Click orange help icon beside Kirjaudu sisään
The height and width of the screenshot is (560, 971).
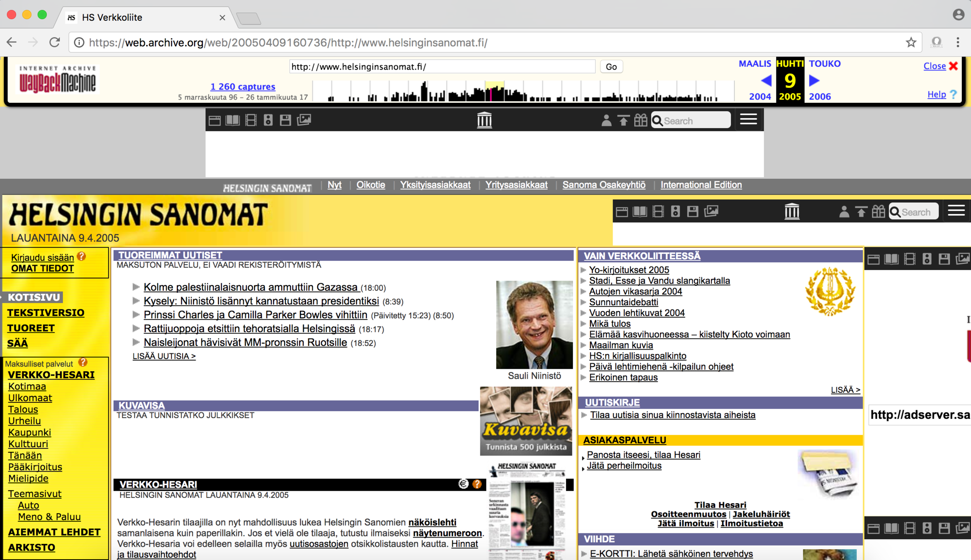(82, 257)
